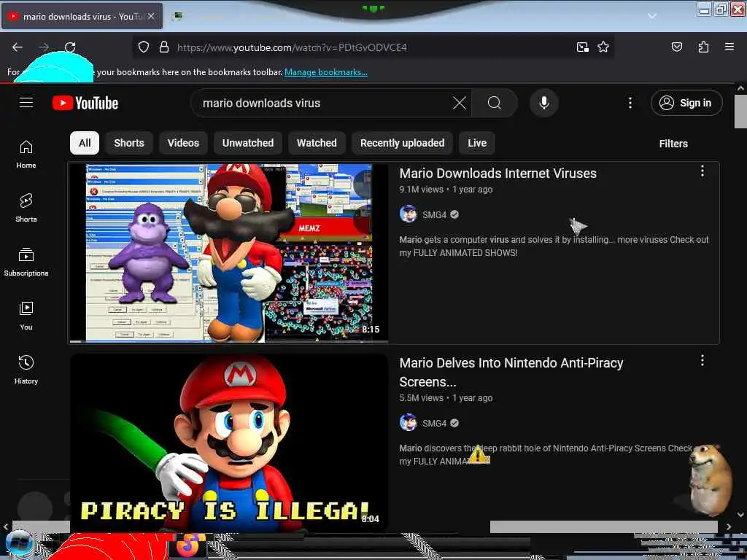Open Subscriptions in the sidebar

[26, 262]
